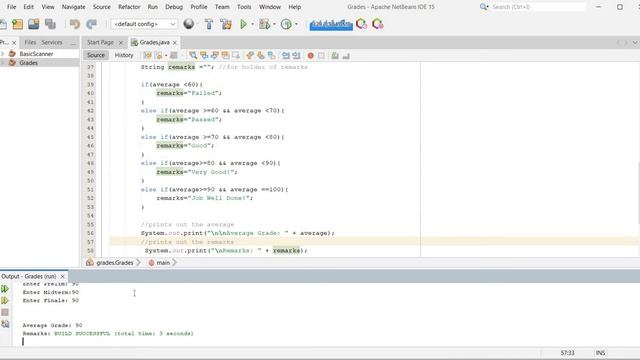Minimize the Projects window group

point(73,43)
